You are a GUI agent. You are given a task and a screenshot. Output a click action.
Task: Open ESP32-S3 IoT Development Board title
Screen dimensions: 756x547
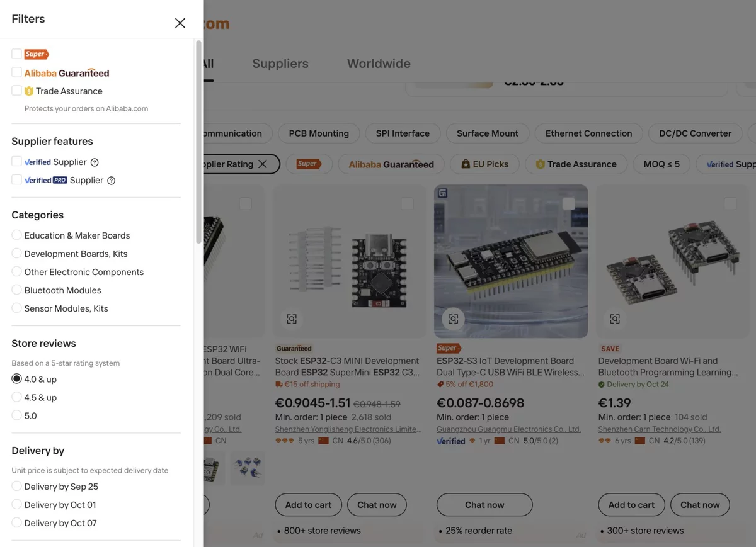pyautogui.click(x=510, y=366)
